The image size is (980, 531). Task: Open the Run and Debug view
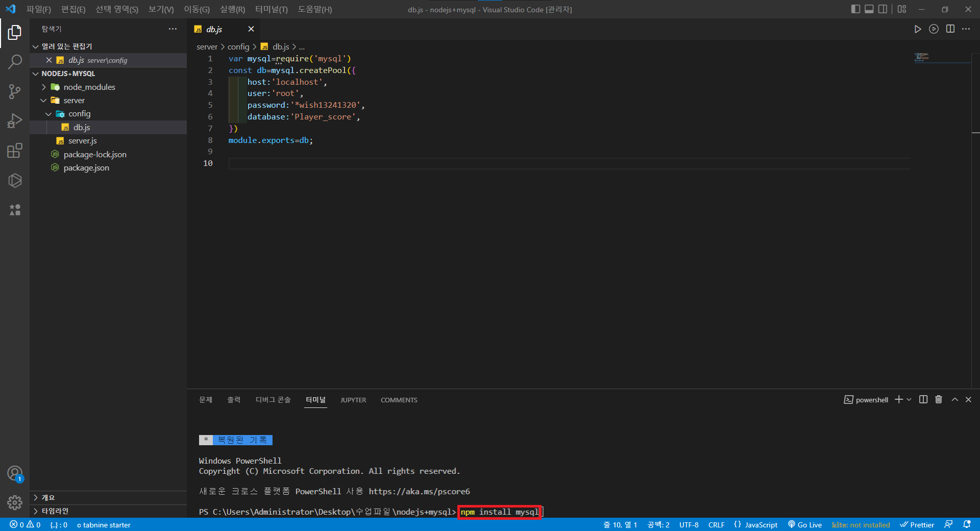15,122
